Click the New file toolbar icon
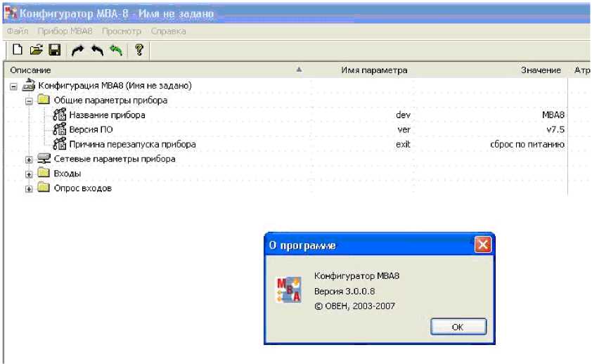This screenshot has width=592, height=364. [x=18, y=49]
